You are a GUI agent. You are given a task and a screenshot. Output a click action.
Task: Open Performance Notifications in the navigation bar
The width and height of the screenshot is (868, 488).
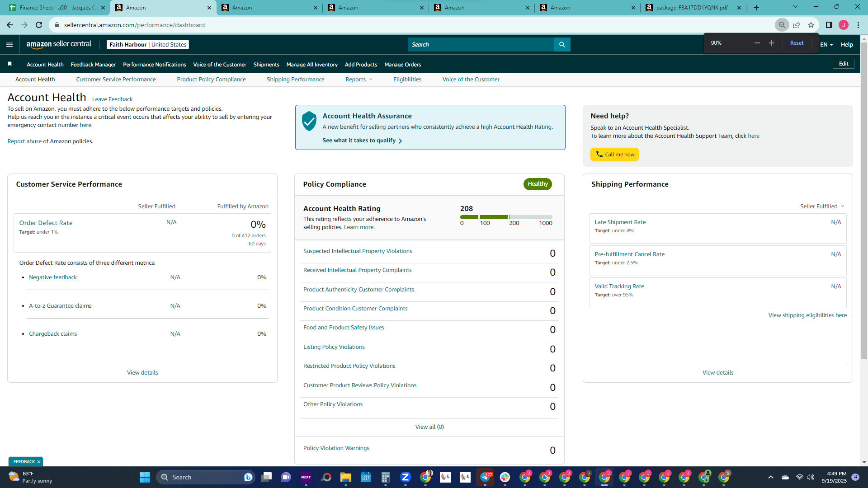click(x=154, y=65)
